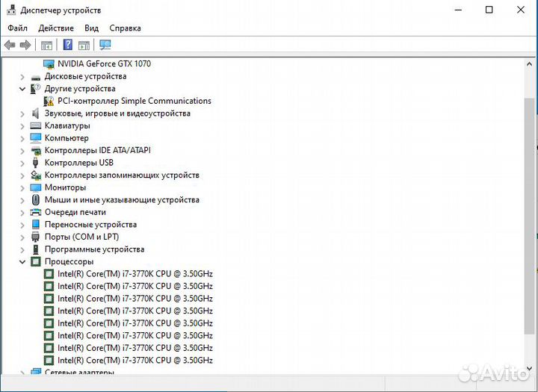Click the forward arrow in the toolbar
This screenshot has height=392, width=538.
(x=25, y=45)
